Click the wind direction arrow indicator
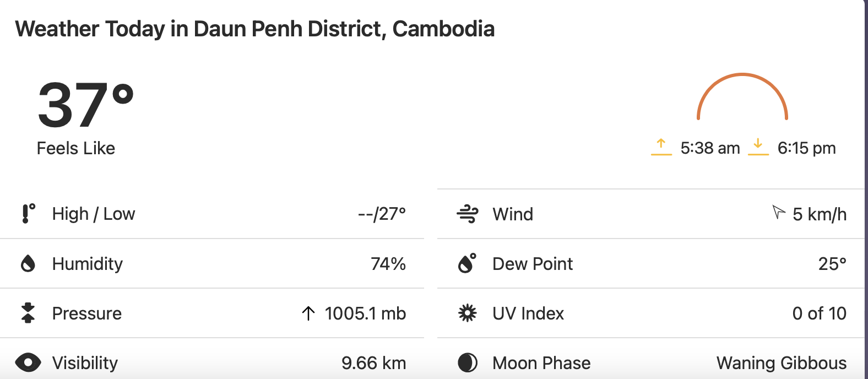This screenshot has width=868, height=379. click(778, 212)
